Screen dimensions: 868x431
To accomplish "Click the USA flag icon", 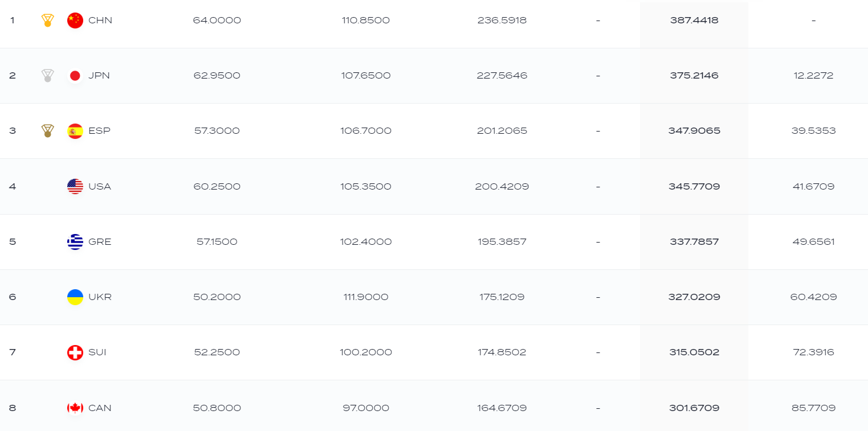I will point(75,186).
